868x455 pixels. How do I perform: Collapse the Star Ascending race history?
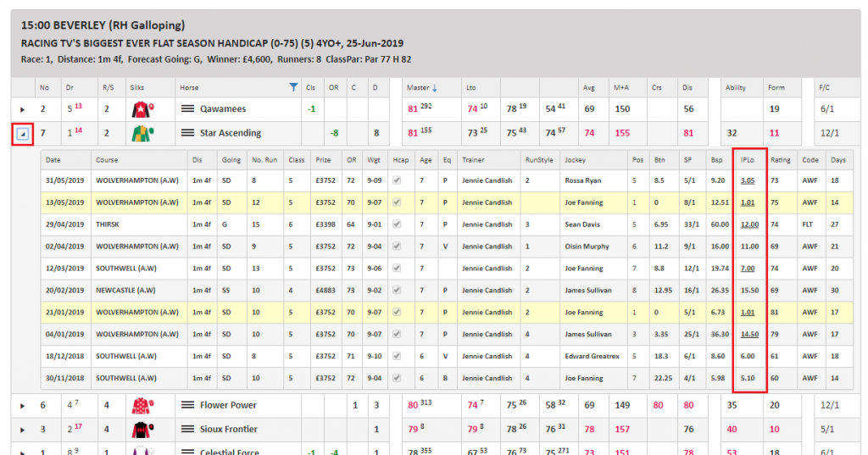(23, 133)
